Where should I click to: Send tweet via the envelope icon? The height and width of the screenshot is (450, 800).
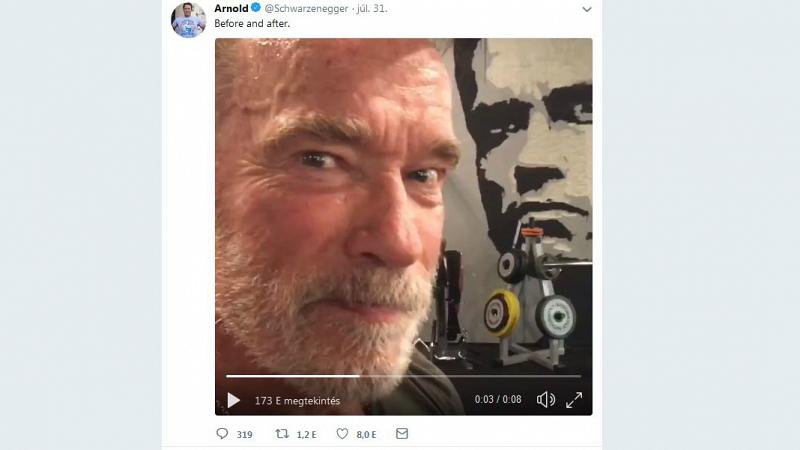[402, 434]
